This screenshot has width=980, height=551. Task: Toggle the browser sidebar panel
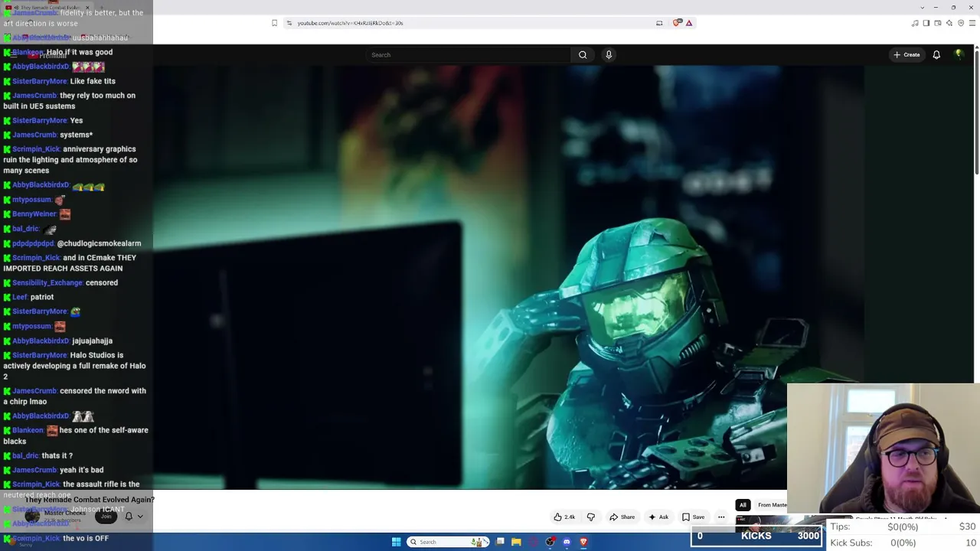point(926,23)
